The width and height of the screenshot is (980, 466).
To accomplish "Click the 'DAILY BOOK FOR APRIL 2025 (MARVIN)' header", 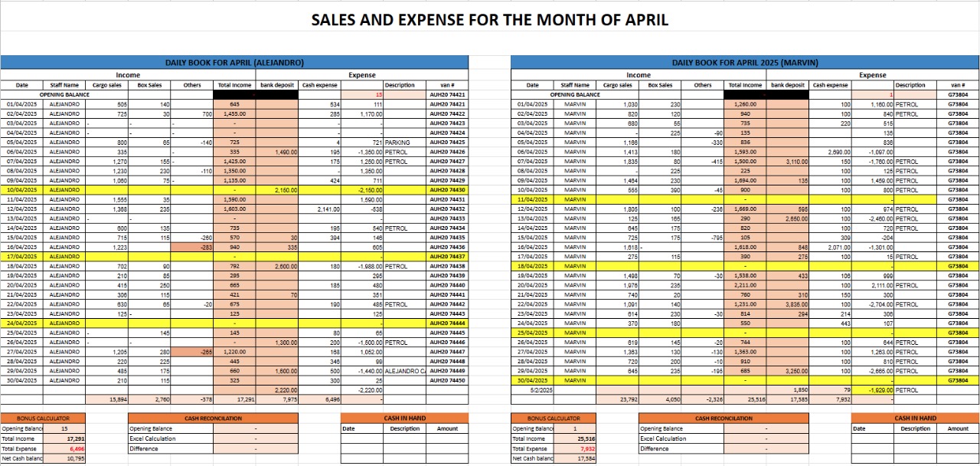I will click(x=745, y=62).
